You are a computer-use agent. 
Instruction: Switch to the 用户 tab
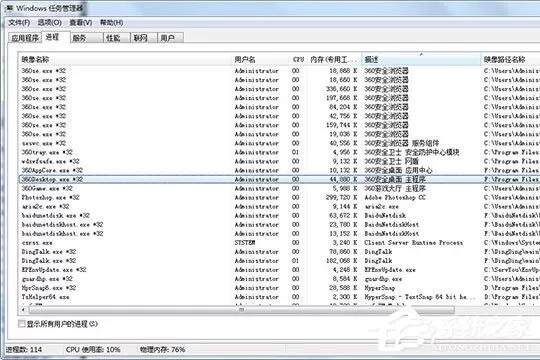170,38
